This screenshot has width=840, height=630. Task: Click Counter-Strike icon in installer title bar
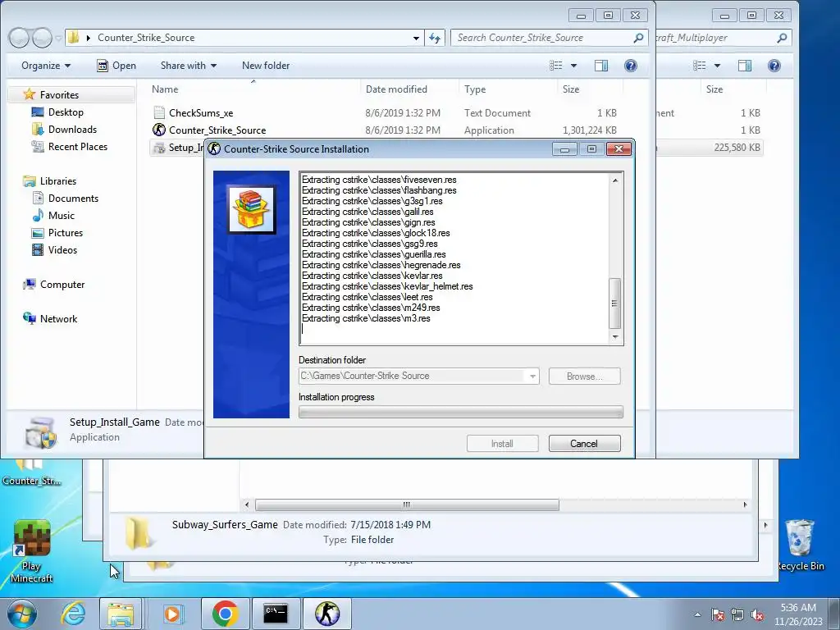click(x=214, y=149)
